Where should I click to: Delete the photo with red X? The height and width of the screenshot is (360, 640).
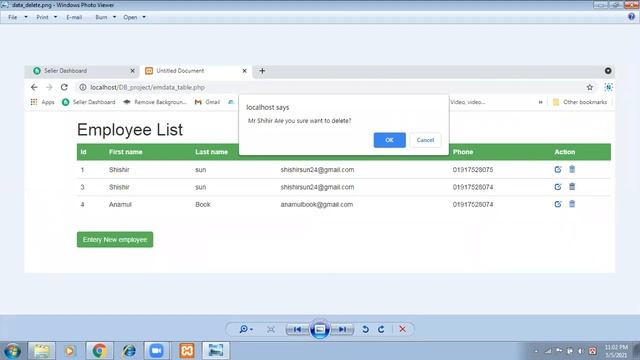tap(402, 329)
